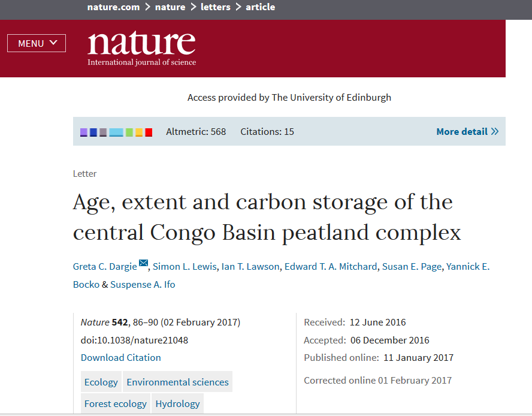Click Download Citation link
Screen dimensions: 532x416
(121, 358)
